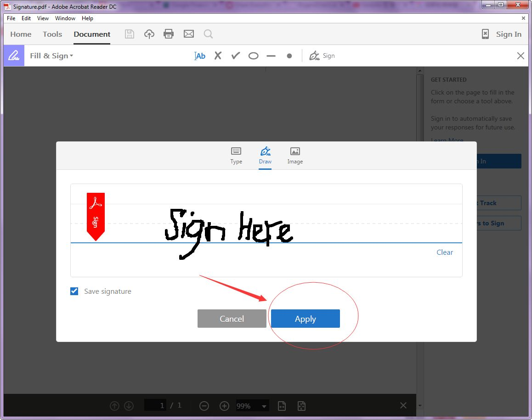Viewport: 532px width, 420px height.
Task: Go to next page arrow icon
Action: tap(129, 406)
